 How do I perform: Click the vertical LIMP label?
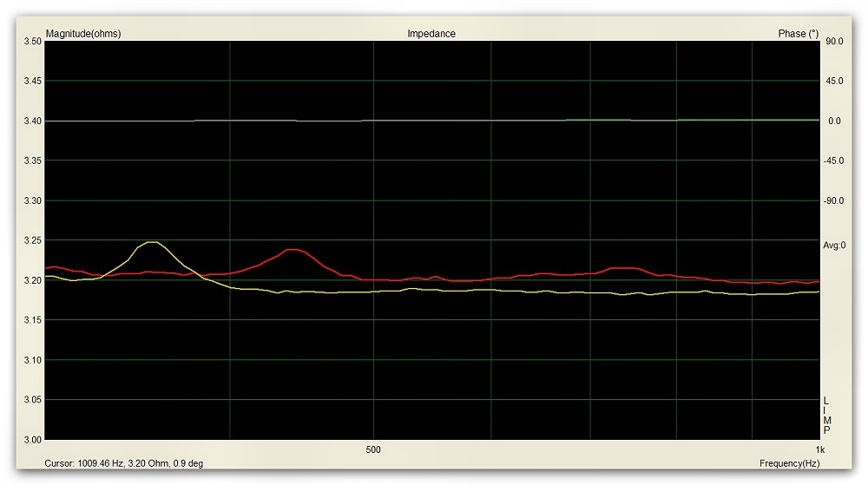(x=826, y=416)
